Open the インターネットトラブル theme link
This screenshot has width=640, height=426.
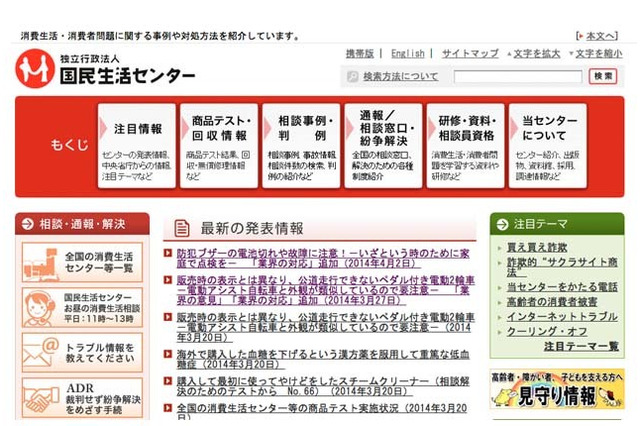tap(562, 316)
